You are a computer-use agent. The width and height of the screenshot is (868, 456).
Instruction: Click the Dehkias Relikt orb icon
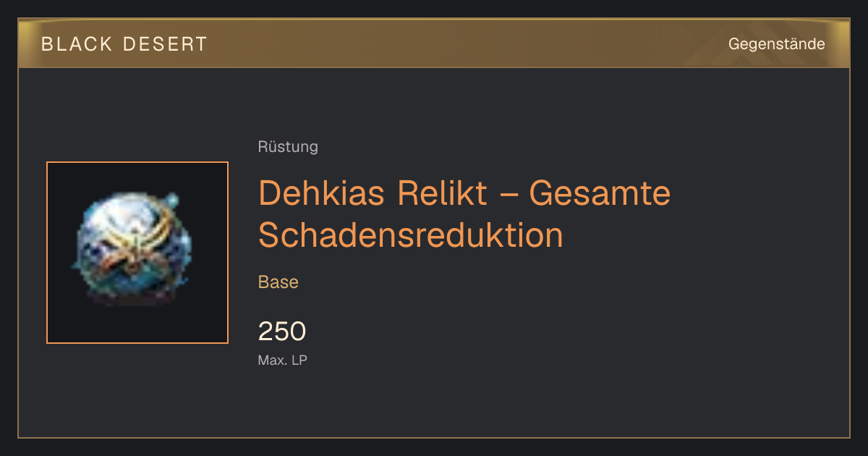pyautogui.click(x=134, y=247)
